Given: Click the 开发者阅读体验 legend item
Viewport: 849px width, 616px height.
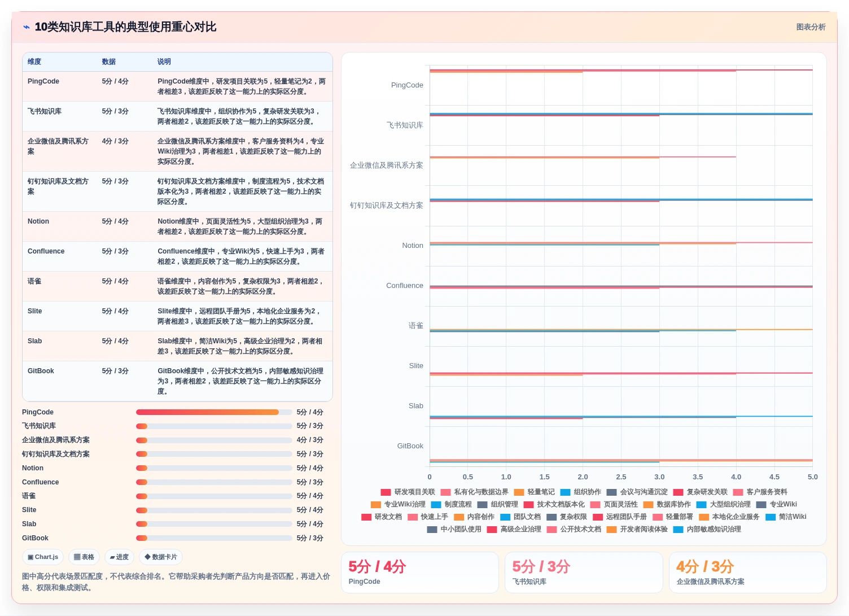Looking at the screenshot, I should [637, 529].
